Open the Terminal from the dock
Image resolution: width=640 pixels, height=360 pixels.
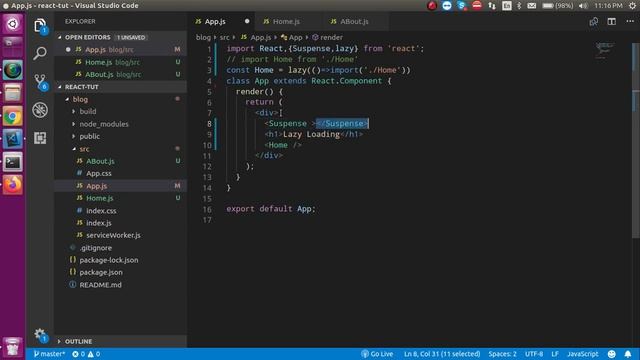tap(13, 162)
